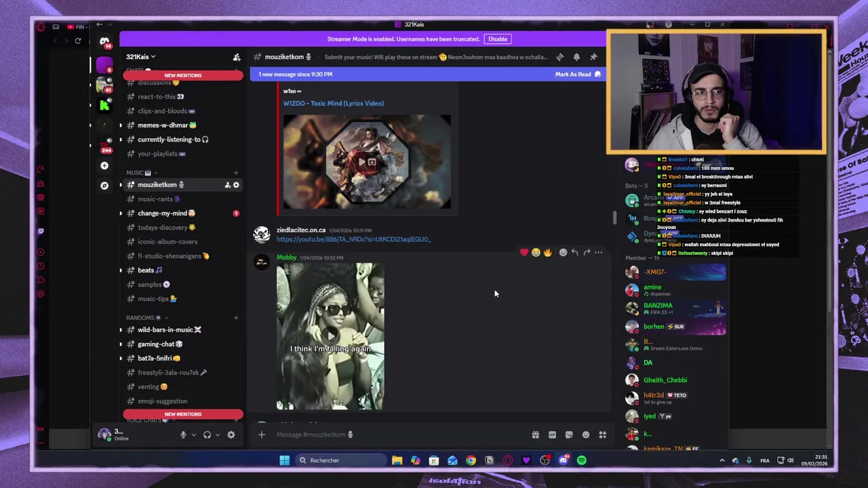Open GIF picker in message bar
Image resolution: width=868 pixels, height=488 pixels.
tap(552, 435)
